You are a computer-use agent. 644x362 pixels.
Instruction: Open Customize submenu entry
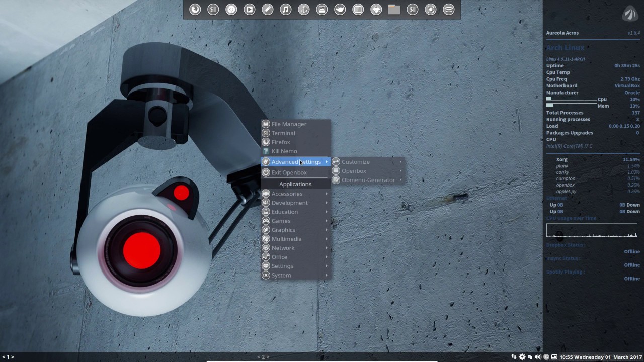368,162
